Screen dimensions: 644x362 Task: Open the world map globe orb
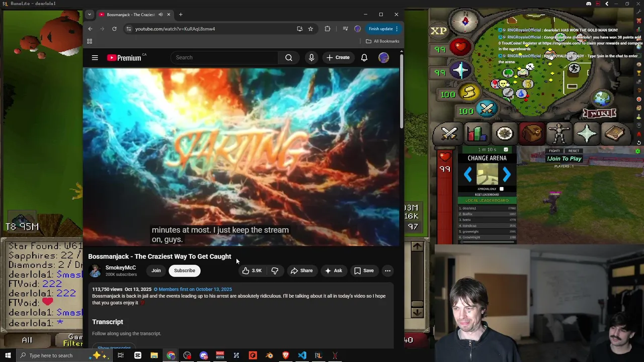click(x=602, y=98)
